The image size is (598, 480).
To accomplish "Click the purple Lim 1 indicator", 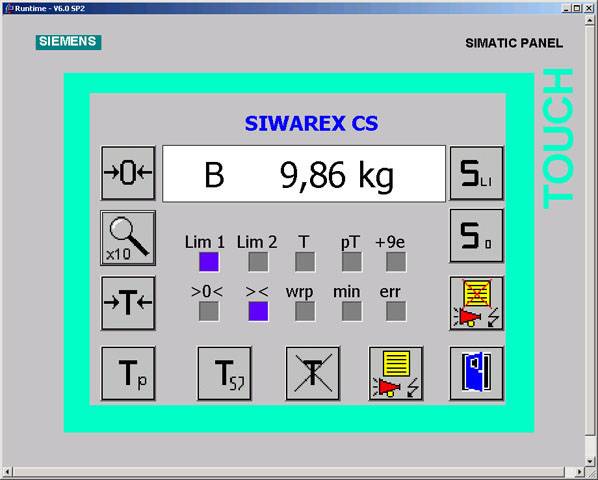I will tap(209, 262).
